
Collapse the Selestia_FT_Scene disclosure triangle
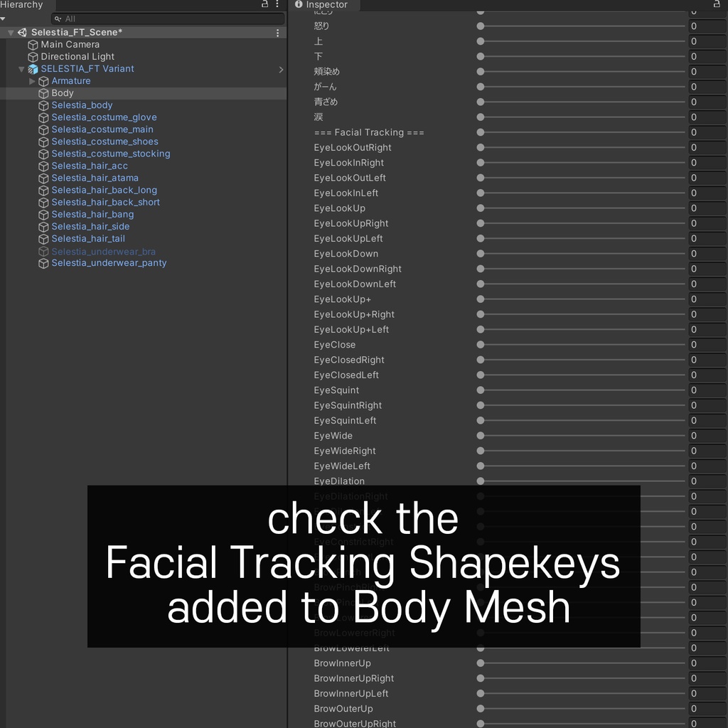click(x=10, y=32)
